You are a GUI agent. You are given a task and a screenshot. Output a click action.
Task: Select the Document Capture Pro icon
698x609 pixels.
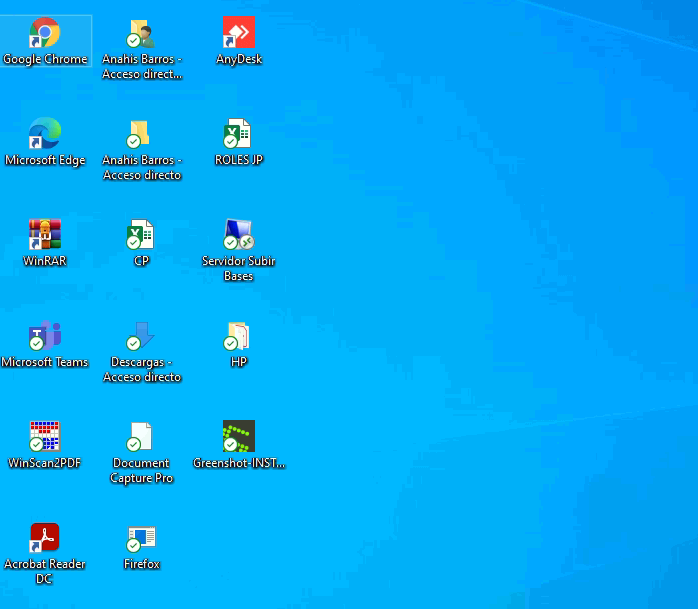click(x=140, y=436)
